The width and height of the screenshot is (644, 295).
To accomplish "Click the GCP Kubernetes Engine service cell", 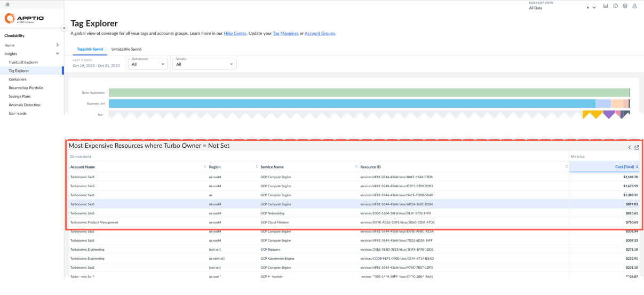I will (x=277, y=258).
